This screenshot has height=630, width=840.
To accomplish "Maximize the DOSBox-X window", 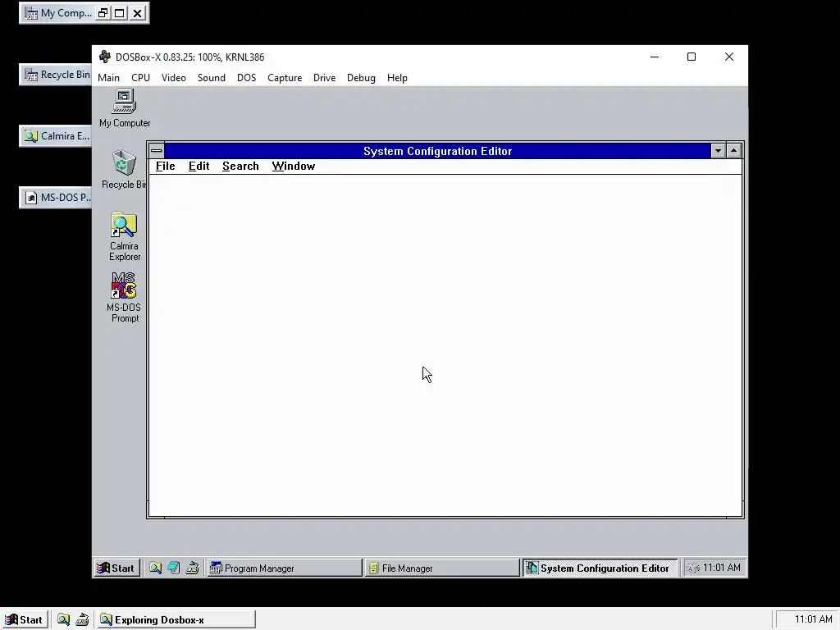I will click(692, 57).
